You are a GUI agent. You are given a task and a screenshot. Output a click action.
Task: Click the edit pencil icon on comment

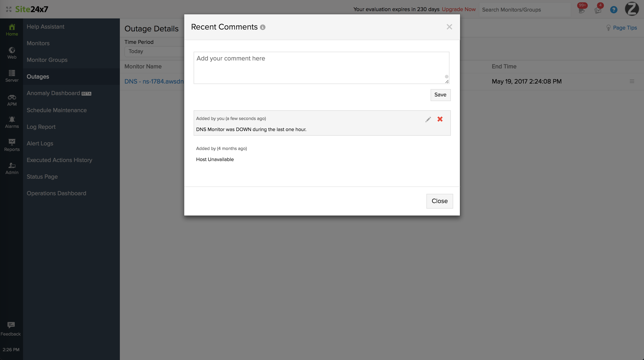tap(428, 119)
